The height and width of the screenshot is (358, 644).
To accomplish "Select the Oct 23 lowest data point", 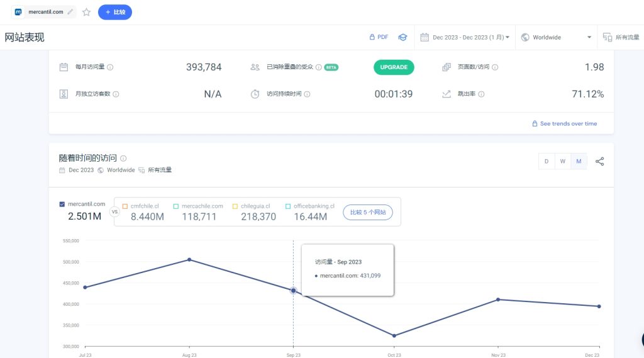I will [x=394, y=336].
